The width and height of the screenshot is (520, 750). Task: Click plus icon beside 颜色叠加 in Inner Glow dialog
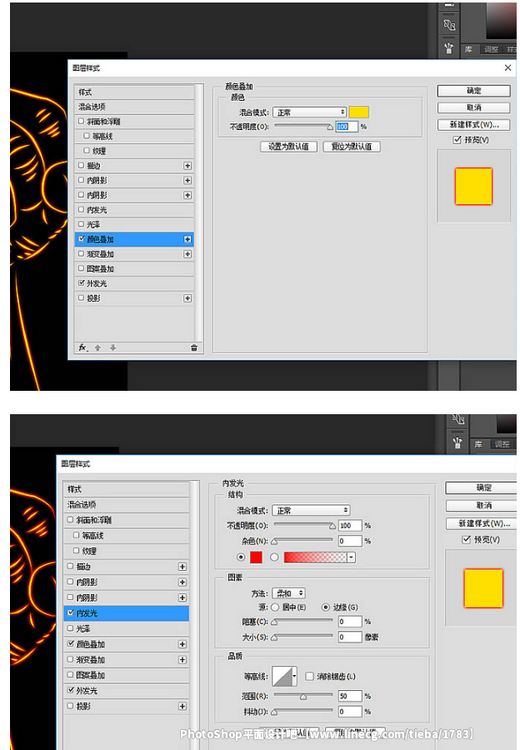tap(182, 644)
